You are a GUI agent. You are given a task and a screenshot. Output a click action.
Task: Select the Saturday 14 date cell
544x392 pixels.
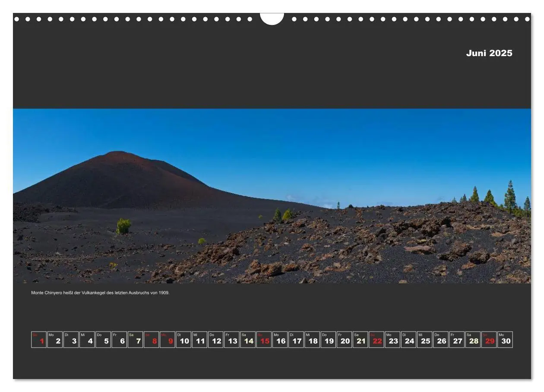click(x=248, y=339)
